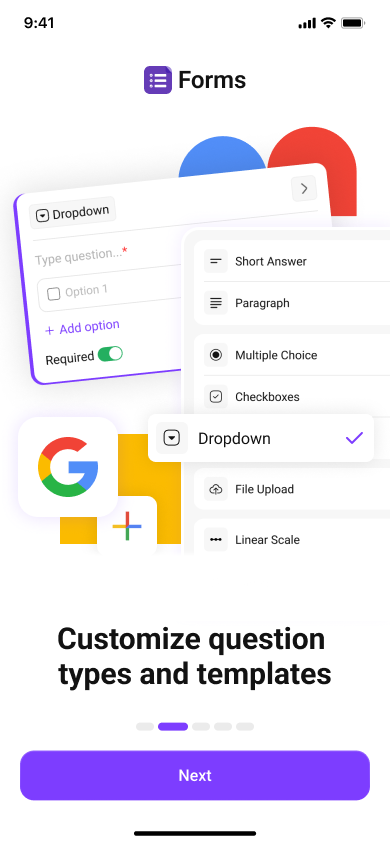Image resolution: width=390 pixels, height=844 pixels.
Task: Tap the colorful plus icon tile
Action: (x=127, y=526)
